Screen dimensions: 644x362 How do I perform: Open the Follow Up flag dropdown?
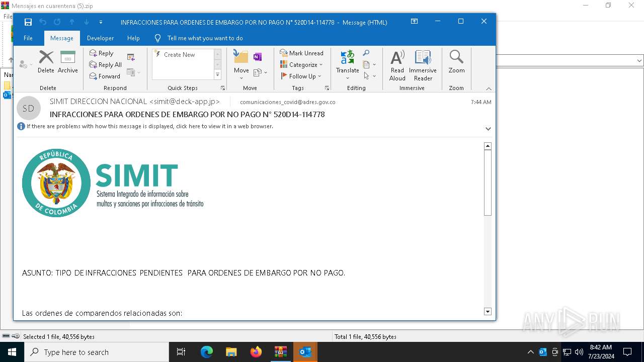pyautogui.click(x=301, y=76)
